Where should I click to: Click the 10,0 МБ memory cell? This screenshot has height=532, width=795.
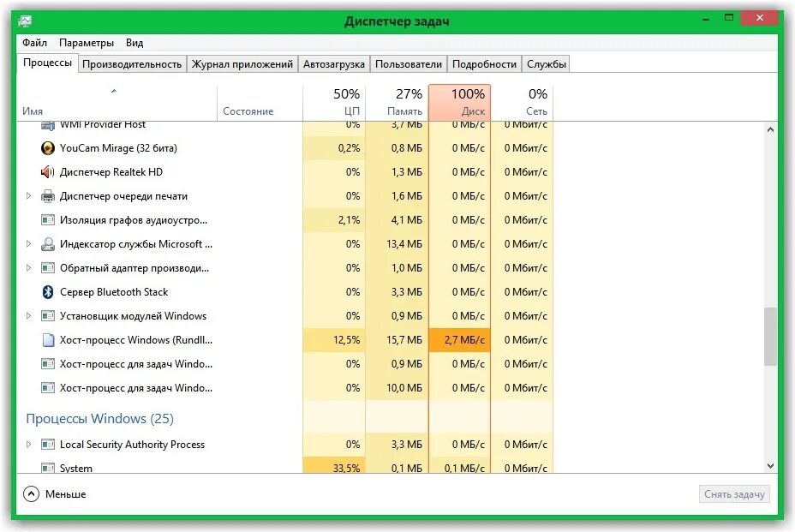pyautogui.click(x=397, y=388)
